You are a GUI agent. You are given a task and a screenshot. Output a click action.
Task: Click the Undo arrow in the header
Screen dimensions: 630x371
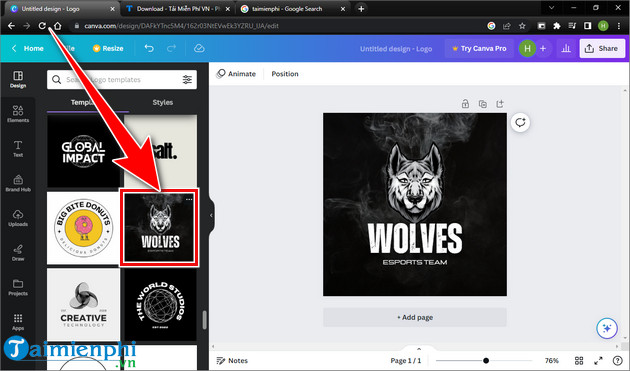pos(149,48)
